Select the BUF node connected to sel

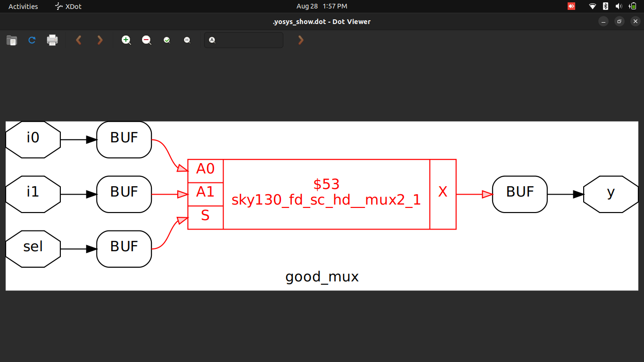(x=124, y=249)
